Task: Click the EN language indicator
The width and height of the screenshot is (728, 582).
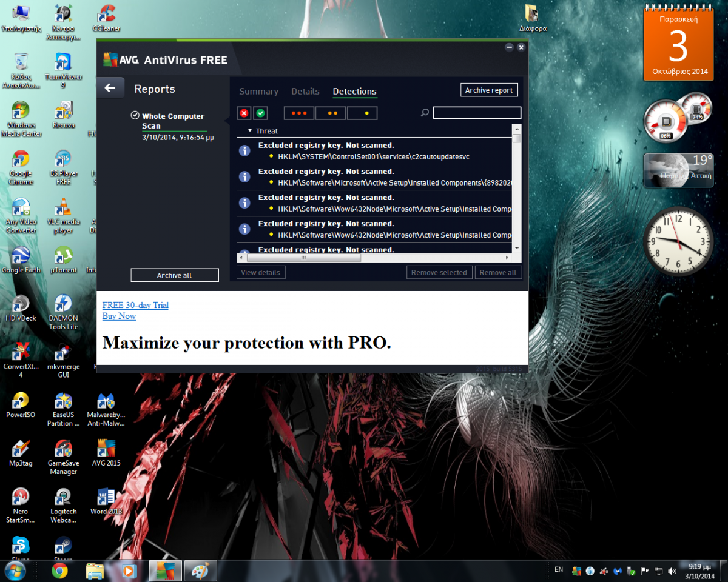Action: [559, 569]
